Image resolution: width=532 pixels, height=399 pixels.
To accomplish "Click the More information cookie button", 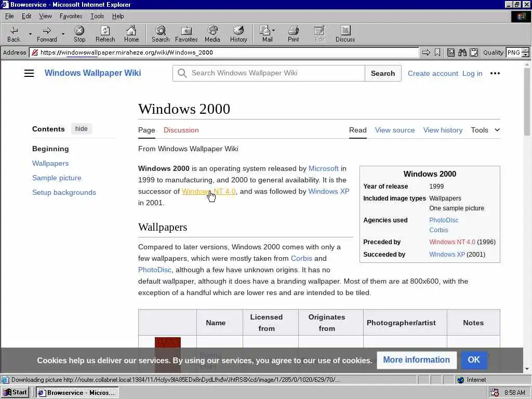I will click(x=416, y=360).
